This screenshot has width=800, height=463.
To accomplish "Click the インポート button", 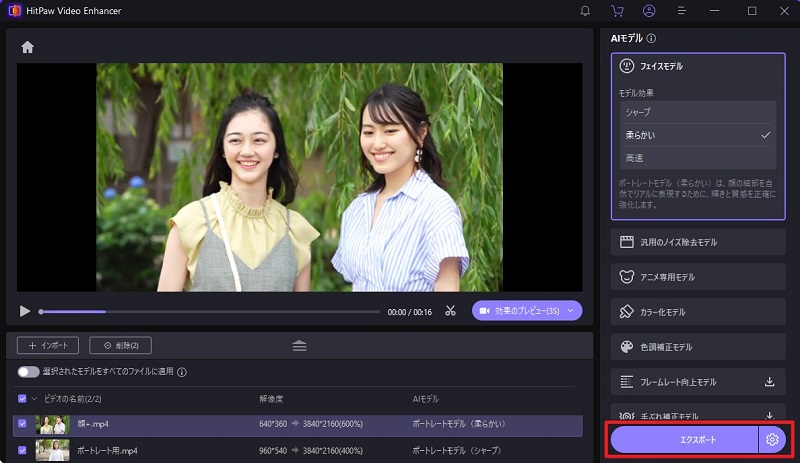I will click(48, 345).
